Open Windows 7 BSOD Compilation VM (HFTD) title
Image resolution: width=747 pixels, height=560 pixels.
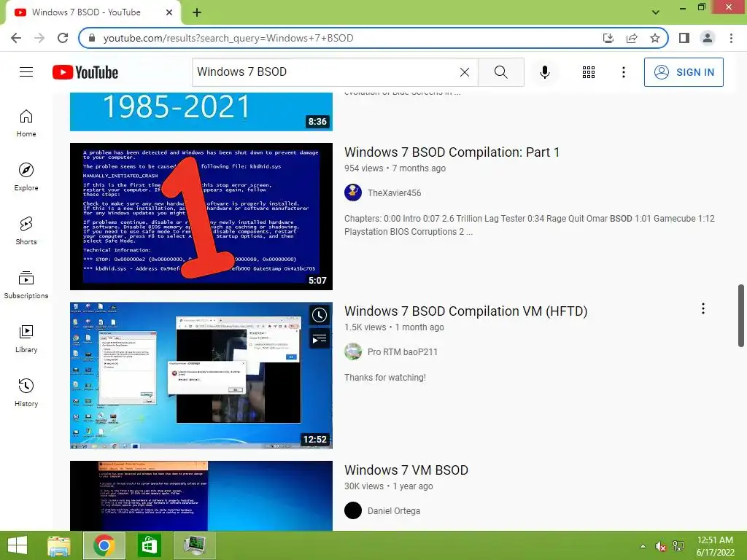click(x=465, y=311)
